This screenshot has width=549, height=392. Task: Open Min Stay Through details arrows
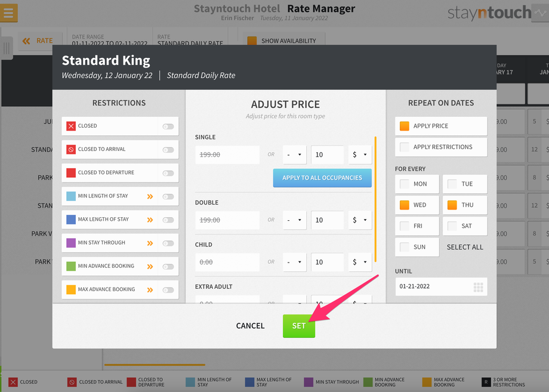150,243
